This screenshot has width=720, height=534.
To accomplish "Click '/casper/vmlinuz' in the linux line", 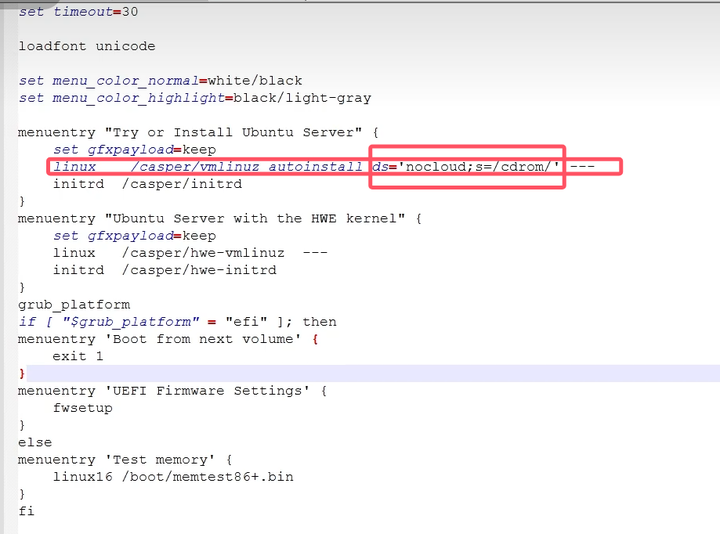I will pos(195,167).
